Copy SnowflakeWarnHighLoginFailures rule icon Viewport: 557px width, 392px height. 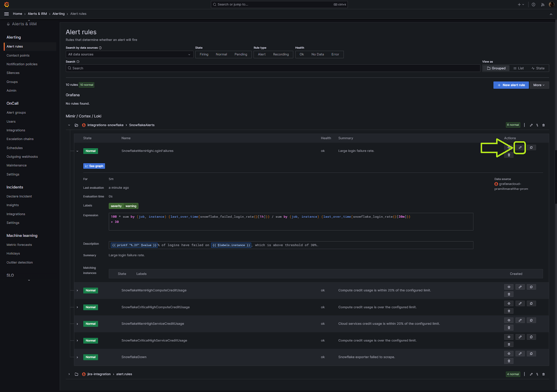[x=531, y=147]
